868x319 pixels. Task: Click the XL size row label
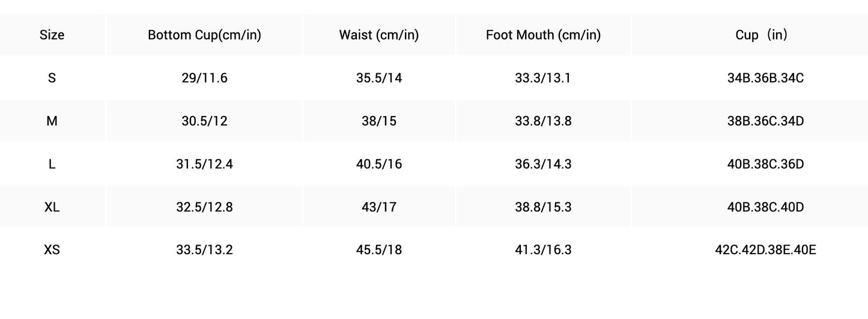(52, 207)
